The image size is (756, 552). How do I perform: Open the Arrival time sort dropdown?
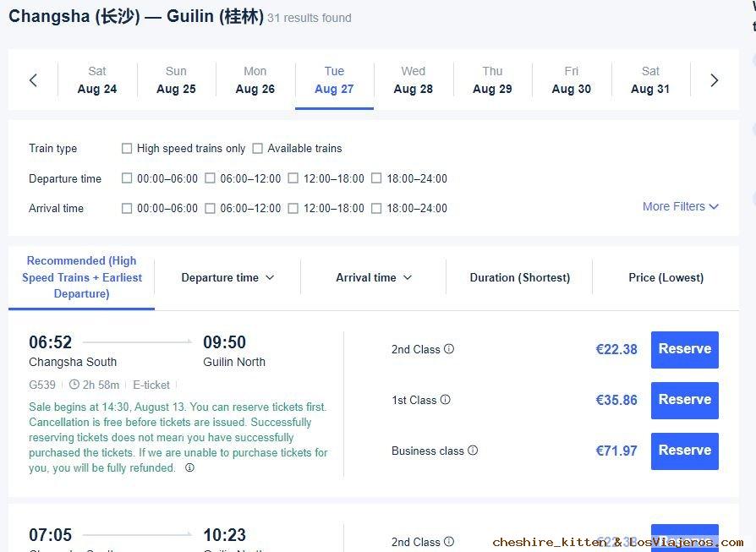374,277
